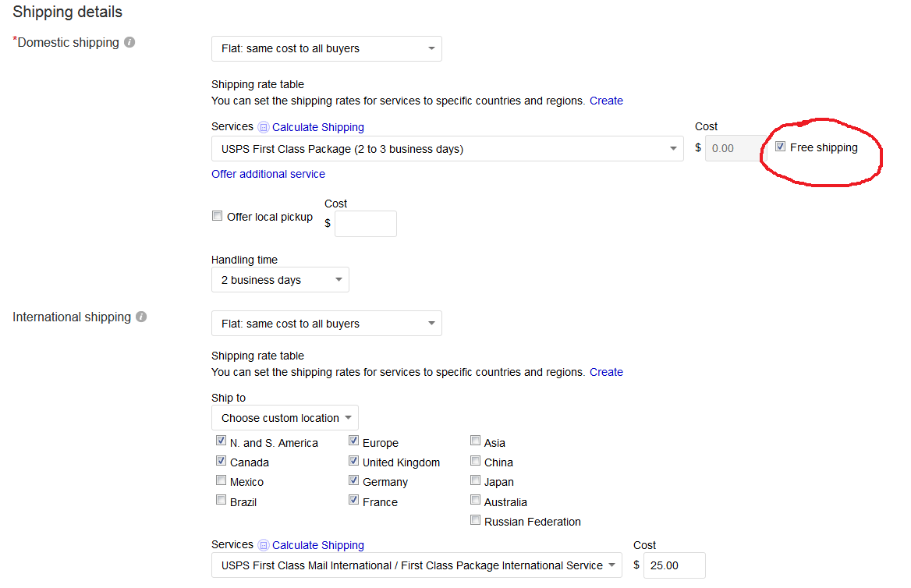
Task: Open the international shipping cost type dropdown
Action: pos(327,324)
